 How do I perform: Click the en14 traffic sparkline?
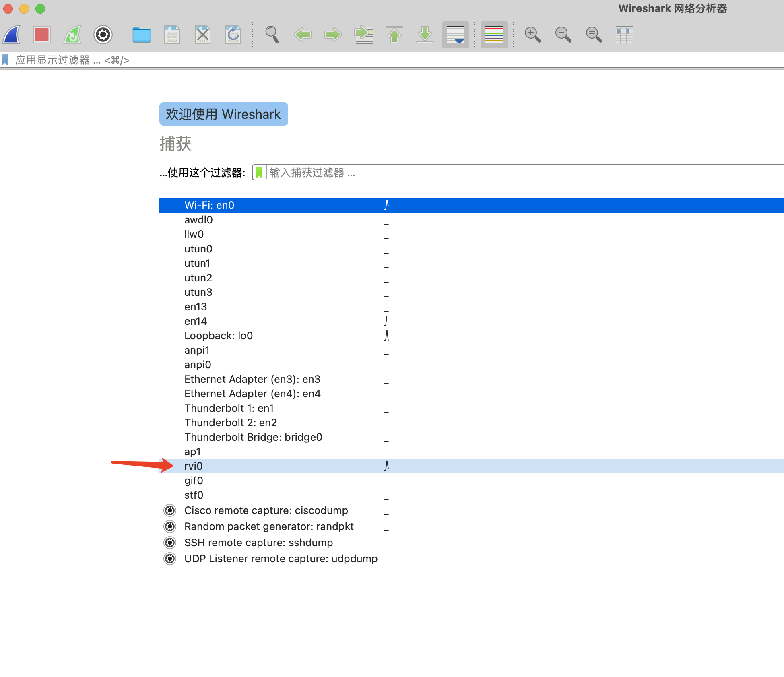click(x=386, y=321)
